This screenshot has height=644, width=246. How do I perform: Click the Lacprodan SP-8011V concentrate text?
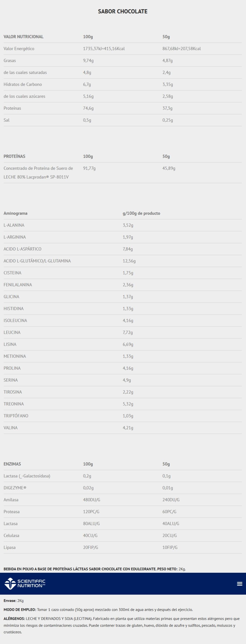[38, 173]
